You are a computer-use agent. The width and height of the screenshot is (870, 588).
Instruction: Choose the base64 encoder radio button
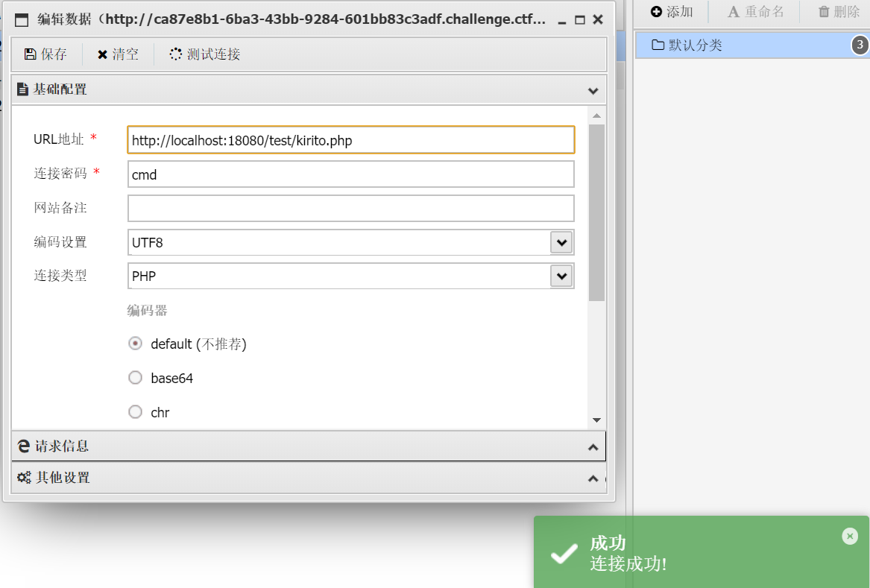tap(135, 378)
